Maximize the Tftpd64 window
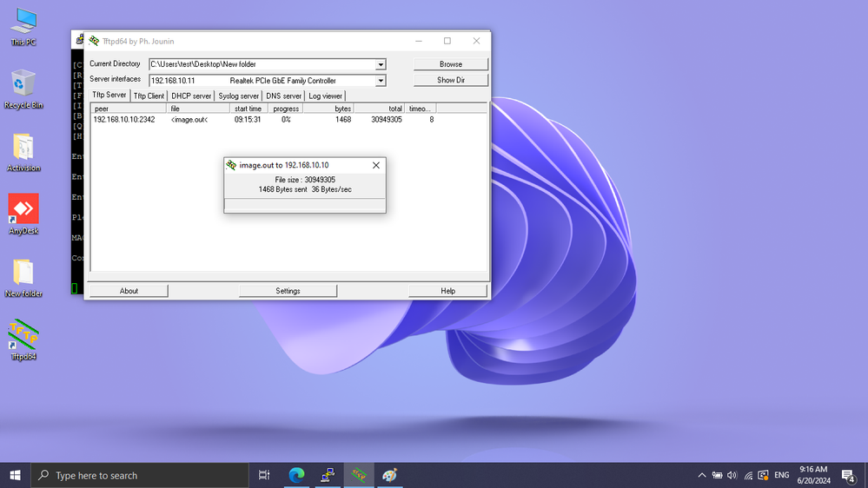 [447, 41]
